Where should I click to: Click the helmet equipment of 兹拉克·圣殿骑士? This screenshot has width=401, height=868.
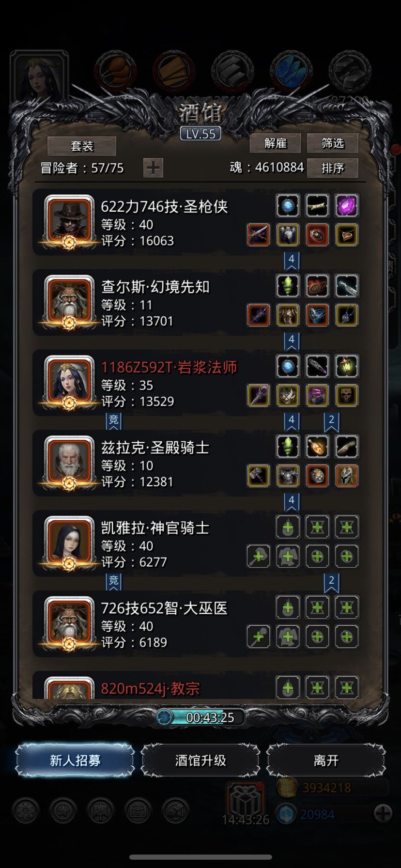coord(347,476)
